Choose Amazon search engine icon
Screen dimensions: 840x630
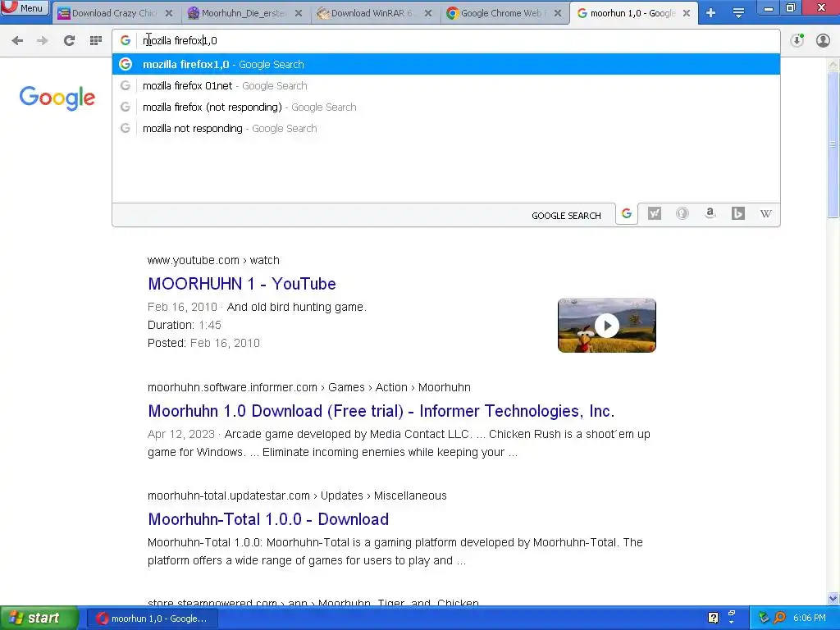(710, 214)
